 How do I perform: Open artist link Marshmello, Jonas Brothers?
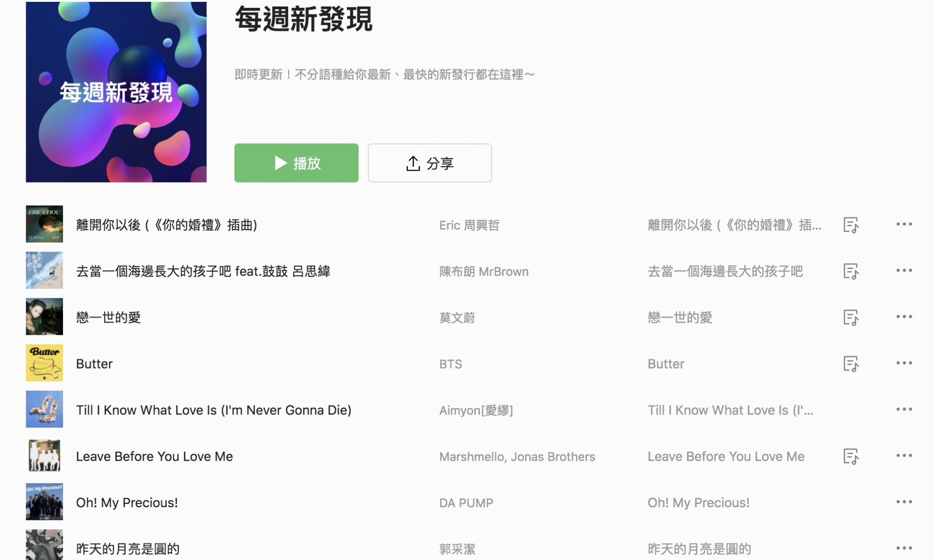pyautogui.click(x=517, y=456)
